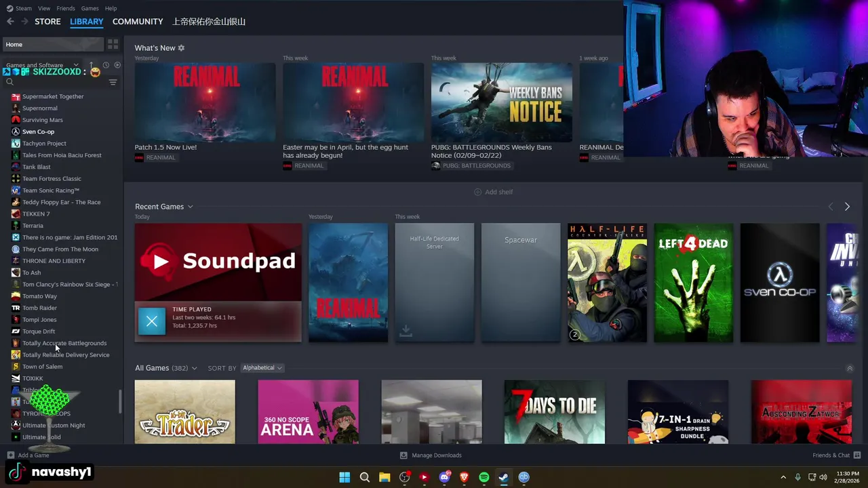This screenshot has width=868, height=488.
Task: Select Tachyon Project in game list
Action: (44, 143)
